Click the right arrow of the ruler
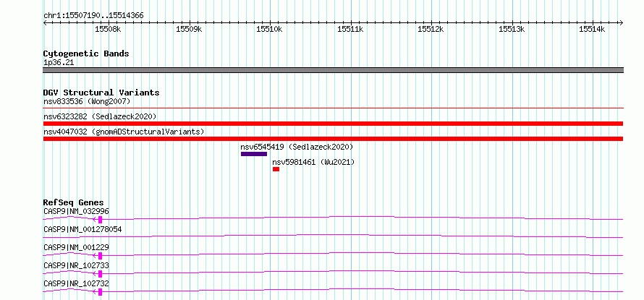The image size is (644, 300). [621, 22]
